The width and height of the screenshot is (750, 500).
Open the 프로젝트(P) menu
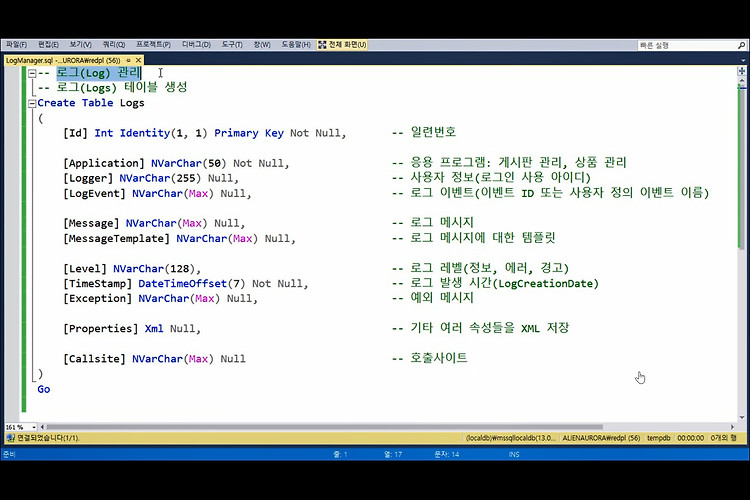point(153,44)
